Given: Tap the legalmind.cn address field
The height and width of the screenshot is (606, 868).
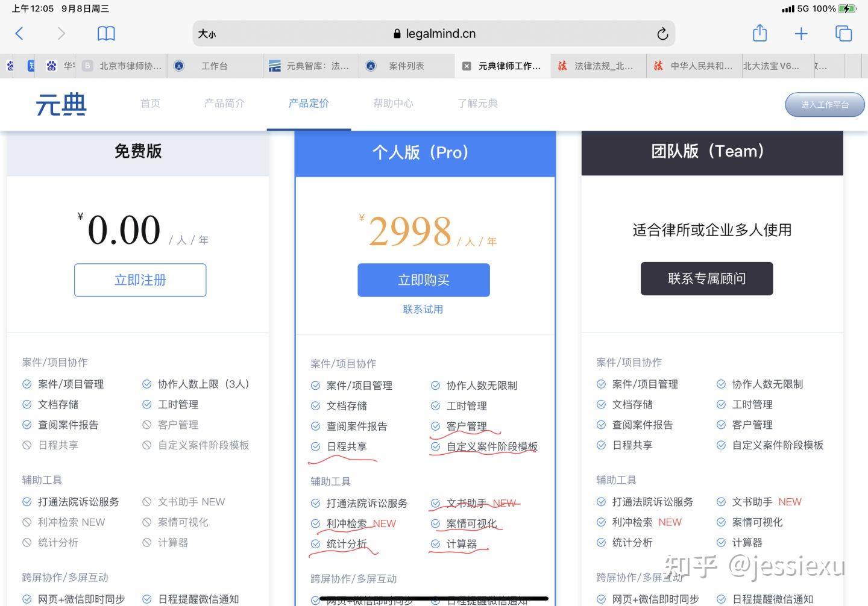Looking at the screenshot, I should click(x=434, y=34).
